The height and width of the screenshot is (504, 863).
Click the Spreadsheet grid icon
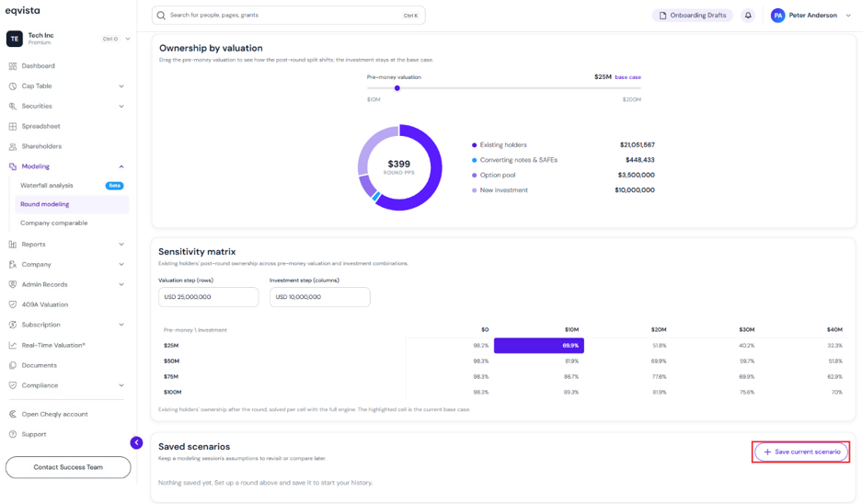[13, 127]
